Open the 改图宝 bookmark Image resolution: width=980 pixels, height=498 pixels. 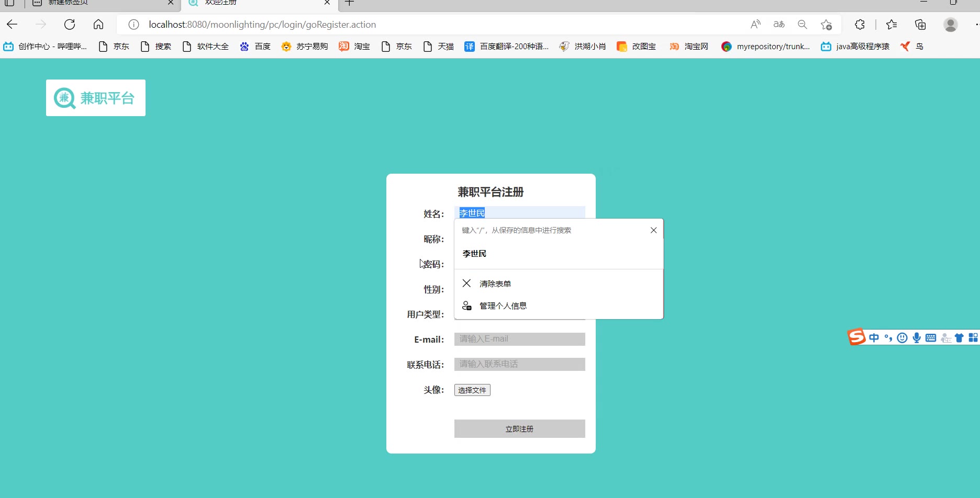point(636,47)
